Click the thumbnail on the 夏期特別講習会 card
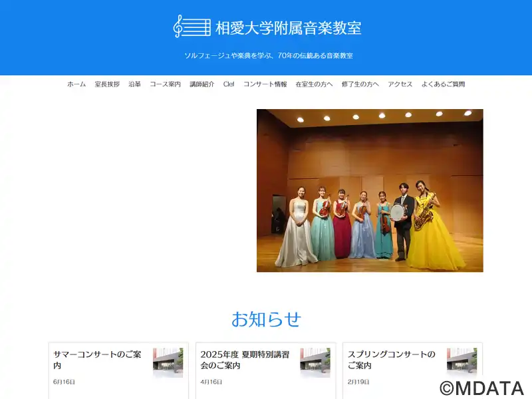This screenshot has width=532, height=399. [315, 362]
